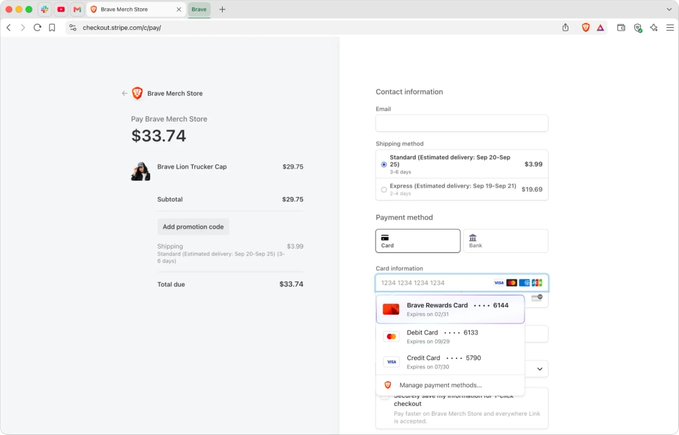Go back with browser back arrow

9,27
